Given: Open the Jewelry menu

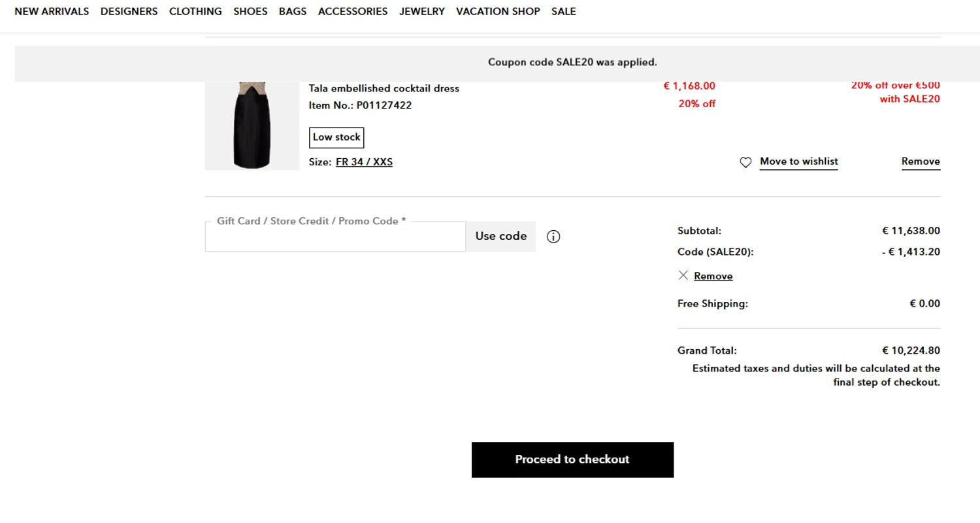Looking at the screenshot, I should 422,11.
